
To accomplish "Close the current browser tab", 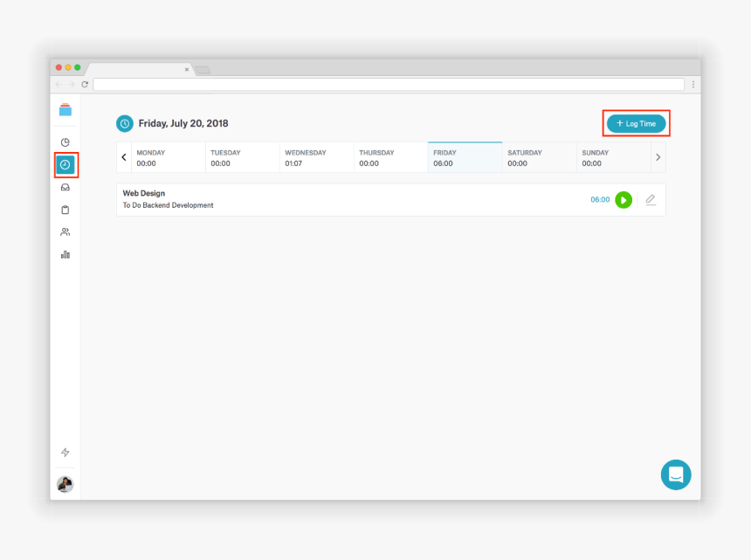I will point(187,70).
